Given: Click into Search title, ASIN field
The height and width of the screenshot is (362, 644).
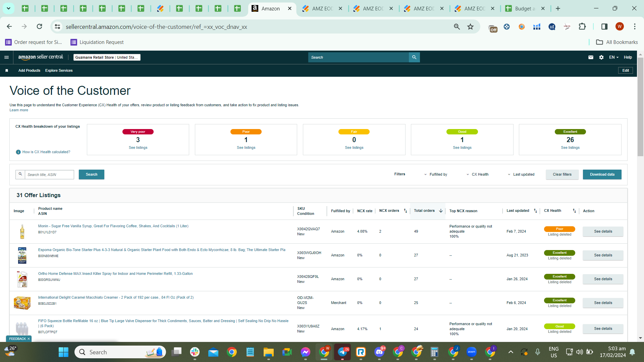Looking at the screenshot, I should pos(49,174).
